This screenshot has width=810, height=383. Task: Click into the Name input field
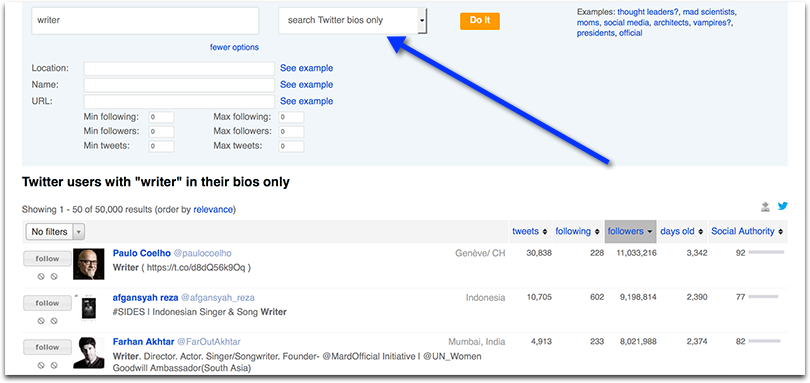tap(179, 85)
